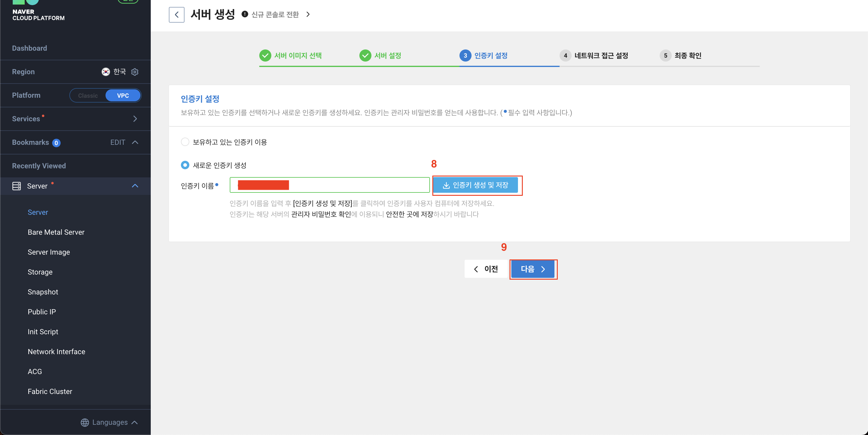
Task: Click the Server category stack icon
Action: [17, 186]
